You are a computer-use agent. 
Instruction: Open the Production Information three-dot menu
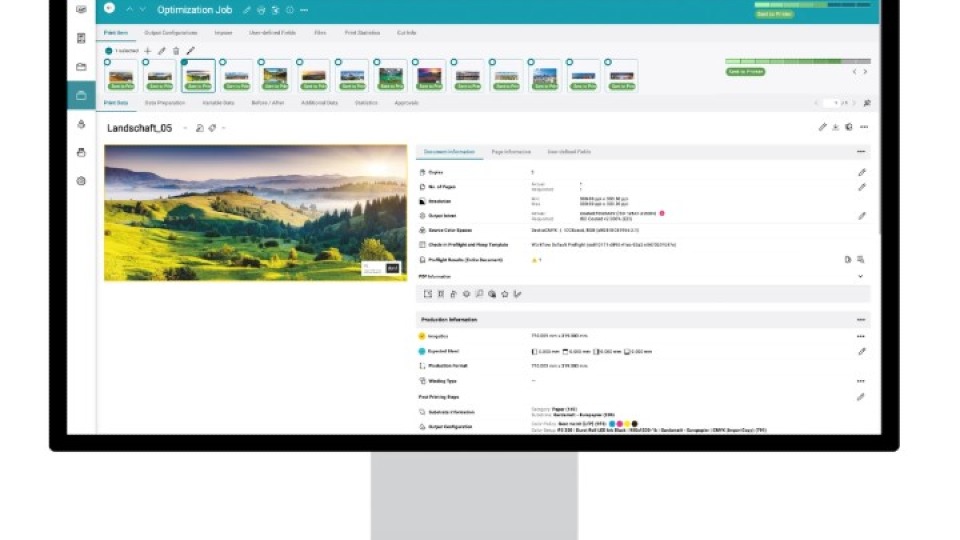click(x=861, y=320)
